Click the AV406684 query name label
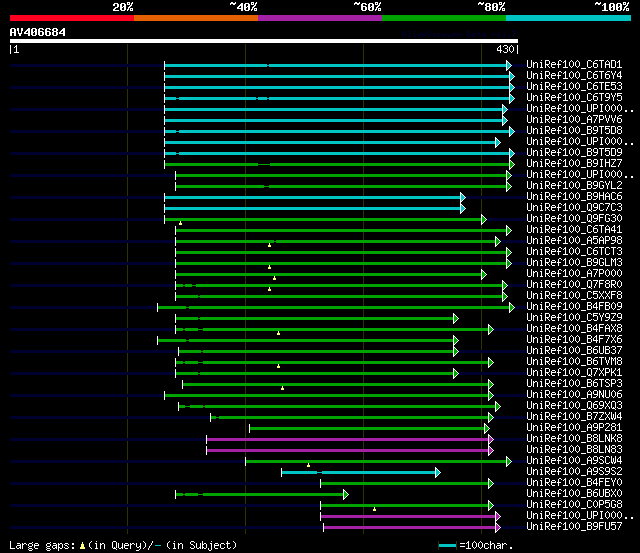Viewport: 640px width, 553px height. coord(38,32)
